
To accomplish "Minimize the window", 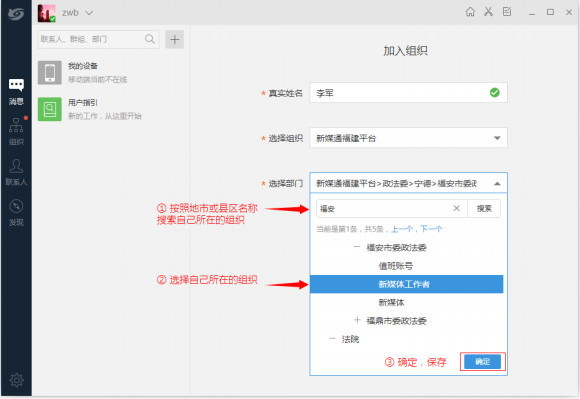I will [532, 13].
